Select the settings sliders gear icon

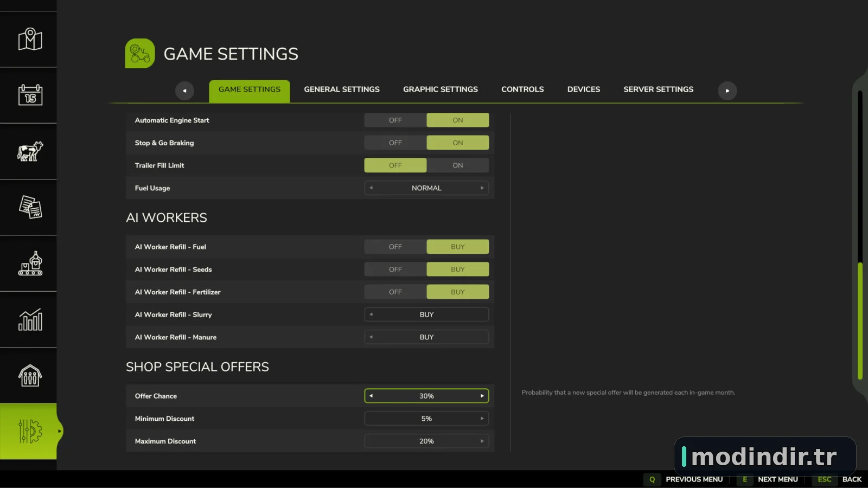click(30, 431)
